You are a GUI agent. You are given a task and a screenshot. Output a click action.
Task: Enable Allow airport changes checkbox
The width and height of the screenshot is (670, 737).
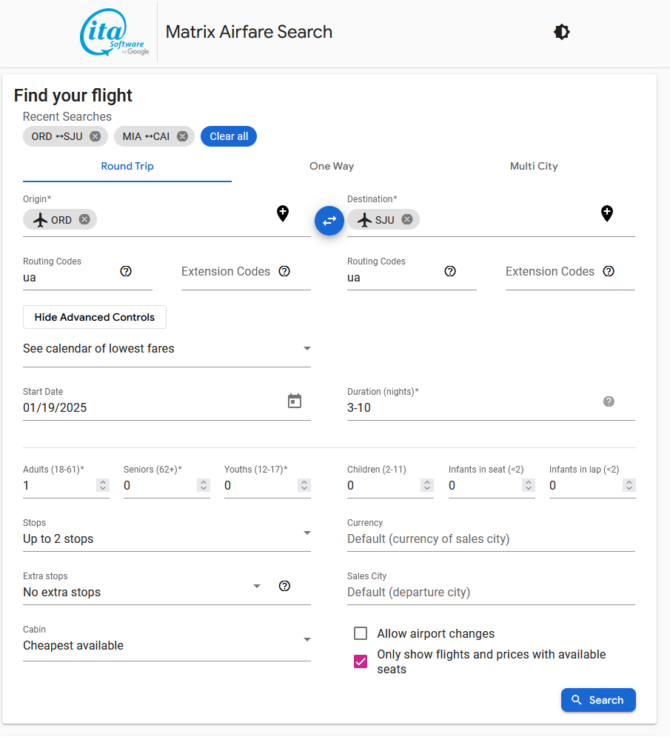[x=361, y=634]
